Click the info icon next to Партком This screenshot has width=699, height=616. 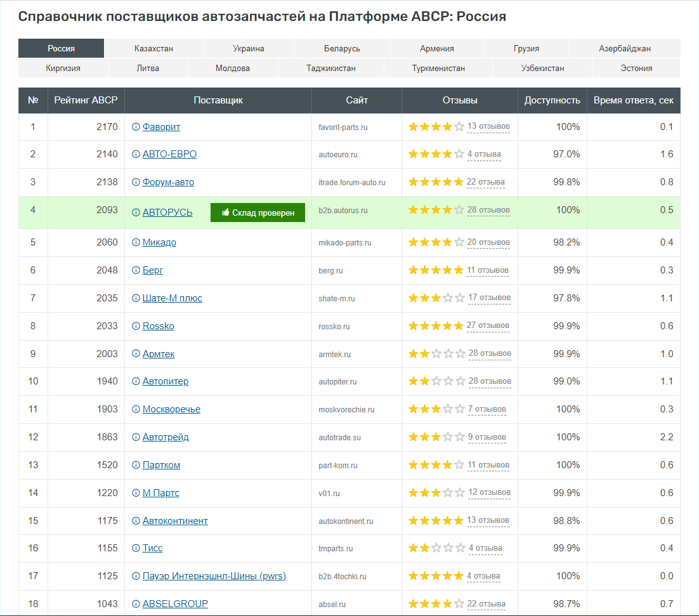[x=136, y=466]
